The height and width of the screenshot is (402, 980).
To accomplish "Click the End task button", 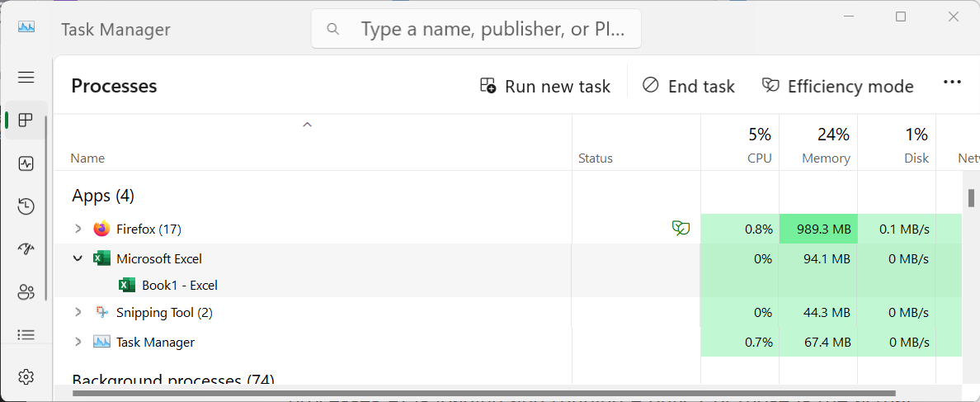I will [688, 86].
